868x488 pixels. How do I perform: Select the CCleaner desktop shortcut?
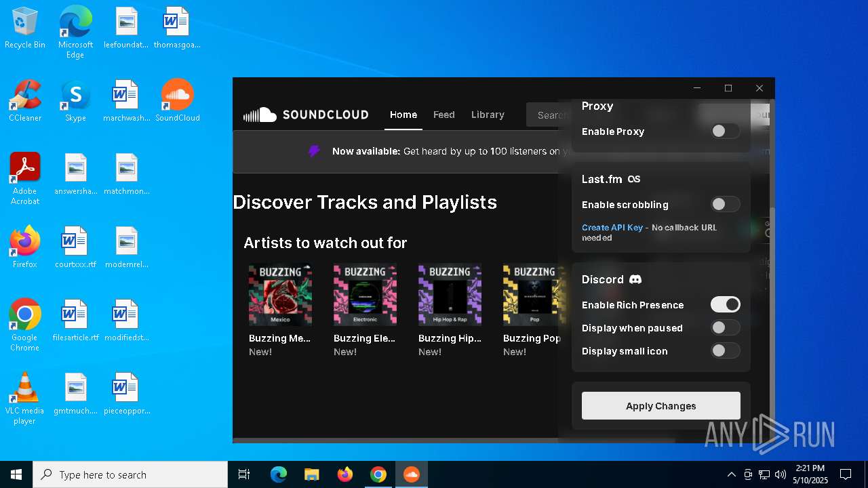click(25, 101)
